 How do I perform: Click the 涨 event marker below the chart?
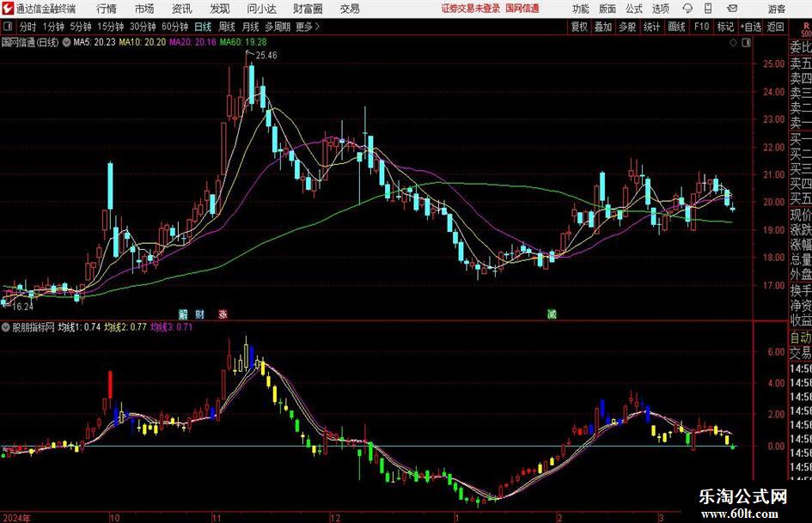pyautogui.click(x=223, y=313)
